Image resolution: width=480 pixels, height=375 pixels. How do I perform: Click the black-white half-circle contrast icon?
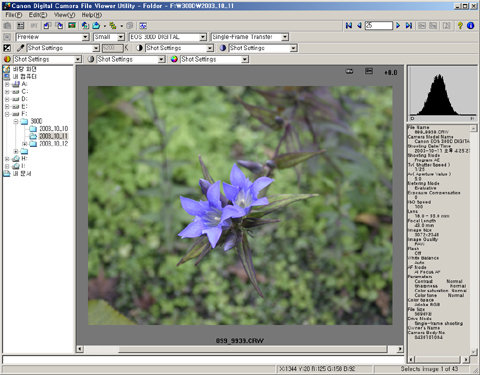139,48
